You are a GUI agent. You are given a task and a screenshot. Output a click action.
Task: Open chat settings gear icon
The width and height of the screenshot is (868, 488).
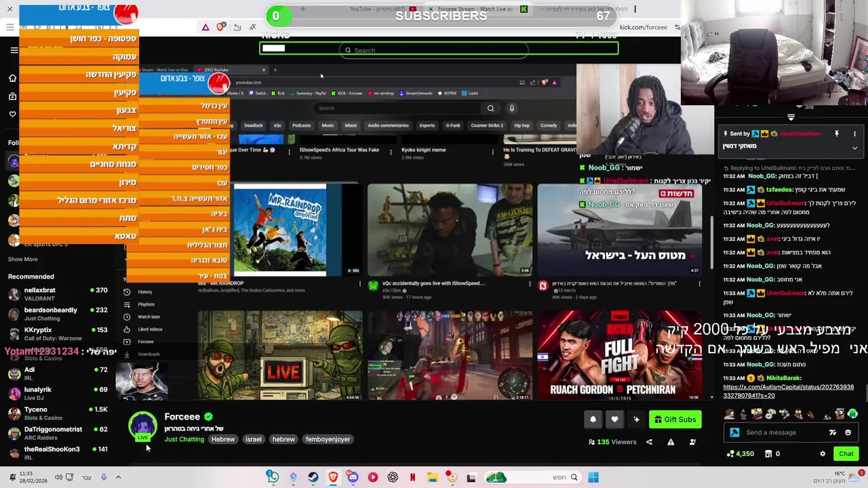[823, 454]
